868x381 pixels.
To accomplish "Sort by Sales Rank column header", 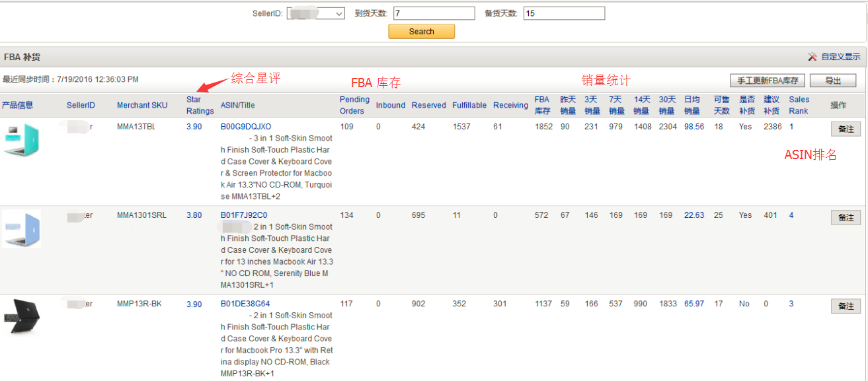I will 799,105.
